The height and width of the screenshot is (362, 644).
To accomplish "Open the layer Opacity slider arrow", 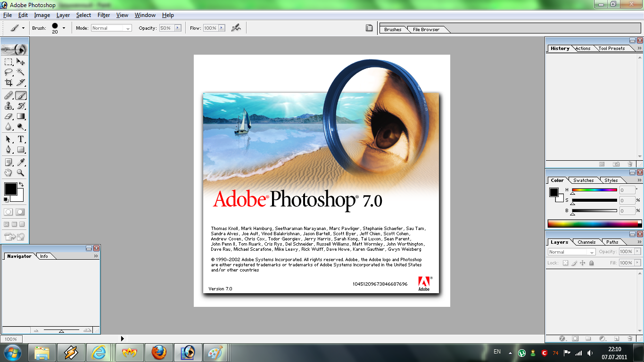I will (637, 252).
